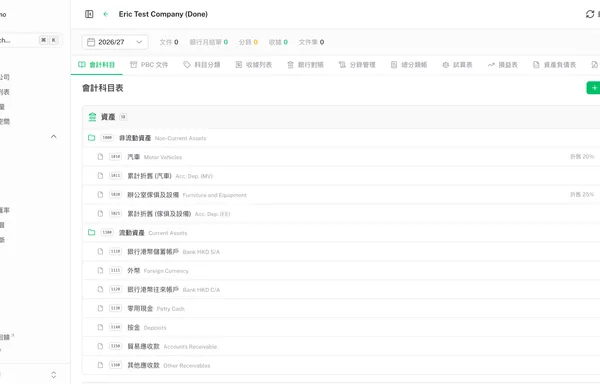Click file icon beside Motor Vehicles

[x=100, y=157]
